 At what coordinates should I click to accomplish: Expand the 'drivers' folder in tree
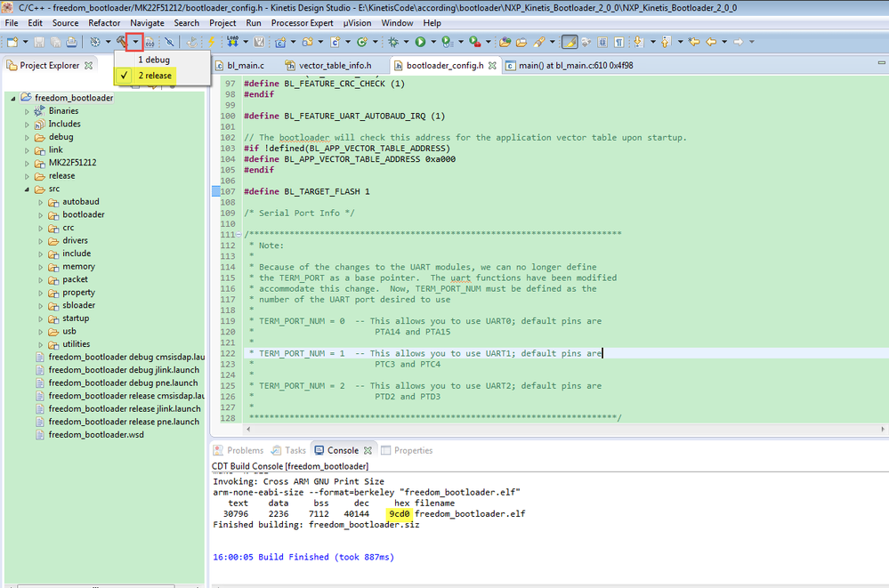click(x=41, y=240)
